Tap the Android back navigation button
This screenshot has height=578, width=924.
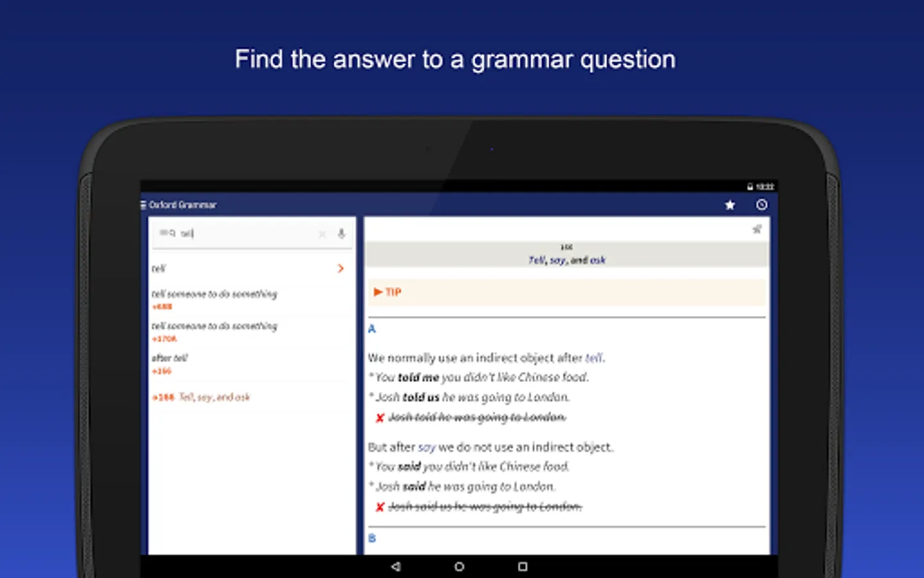pos(396,566)
